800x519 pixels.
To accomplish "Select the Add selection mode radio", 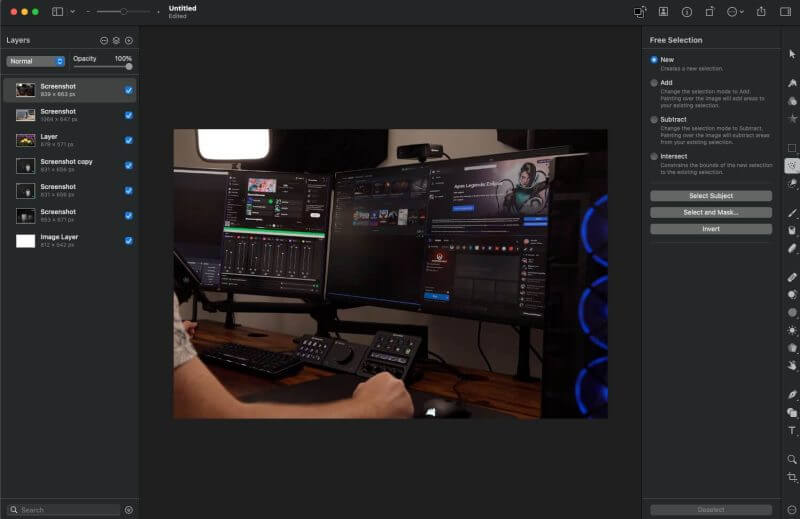I will pos(654,83).
